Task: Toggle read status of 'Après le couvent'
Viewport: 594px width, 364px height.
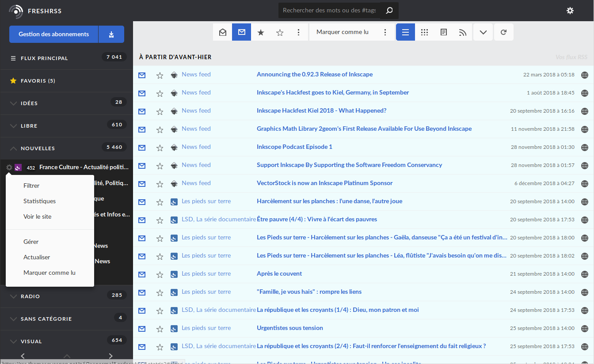Action: click(x=142, y=274)
